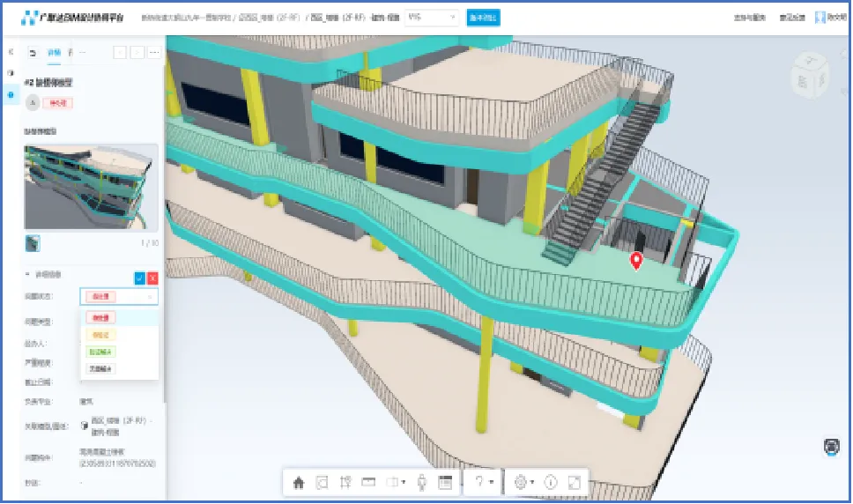
Task: Click the home view icon in bottom toolbar
Action: [298, 482]
